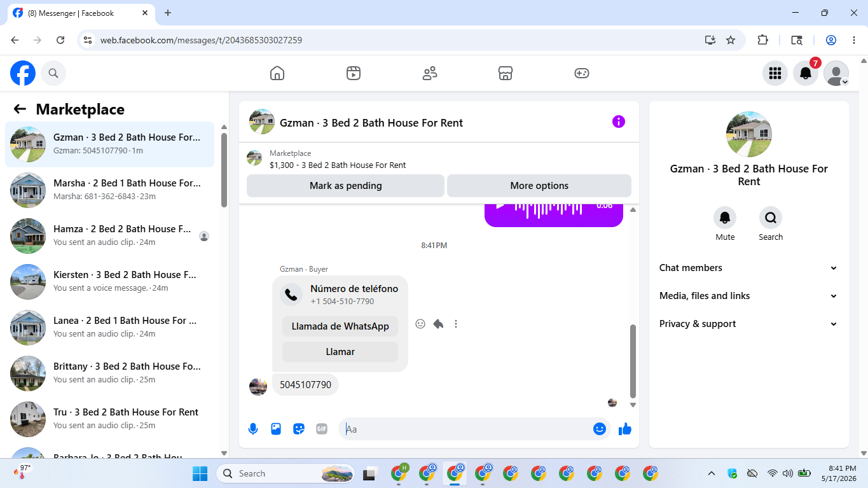Expand the Chat members section
Image resolution: width=868 pixels, height=488 pixels.
pyautogui.click(x=749, y=268)
